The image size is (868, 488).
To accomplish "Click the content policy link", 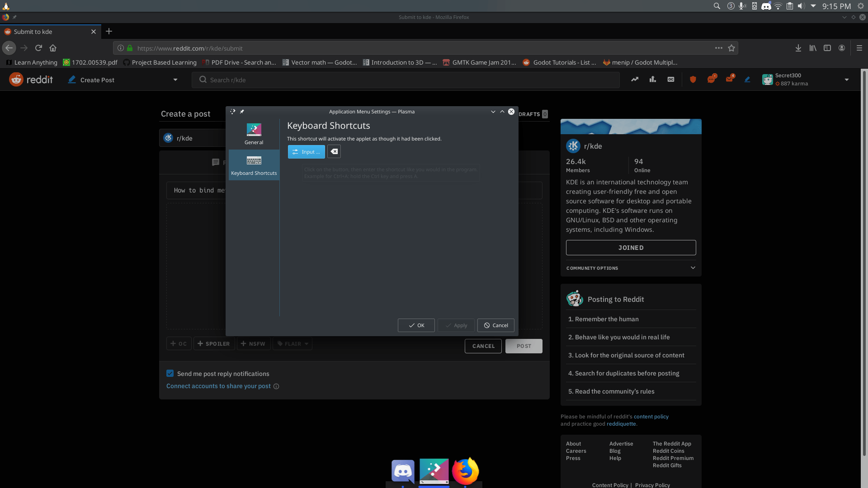I will click(651, 417).
